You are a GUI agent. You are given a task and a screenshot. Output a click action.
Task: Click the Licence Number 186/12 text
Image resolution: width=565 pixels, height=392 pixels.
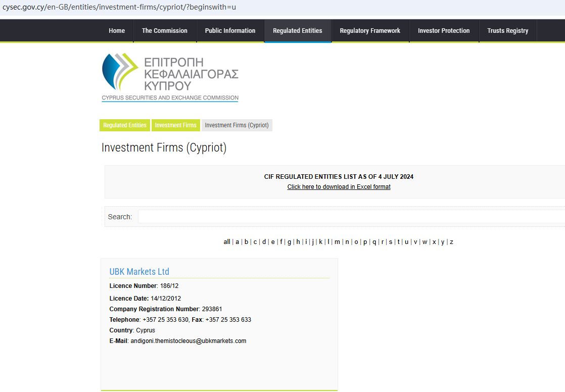pyautogui.click(x=144, y=286)
